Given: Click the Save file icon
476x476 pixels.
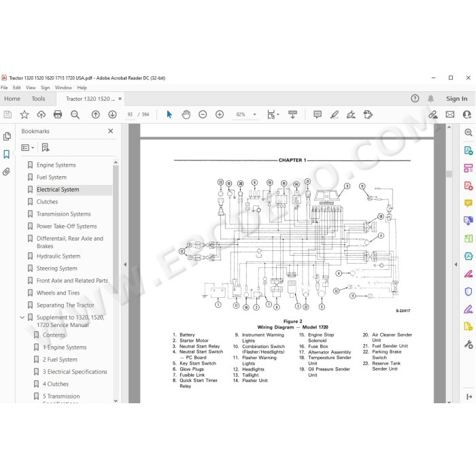Looking at the screenshot, I should [7, 114].
